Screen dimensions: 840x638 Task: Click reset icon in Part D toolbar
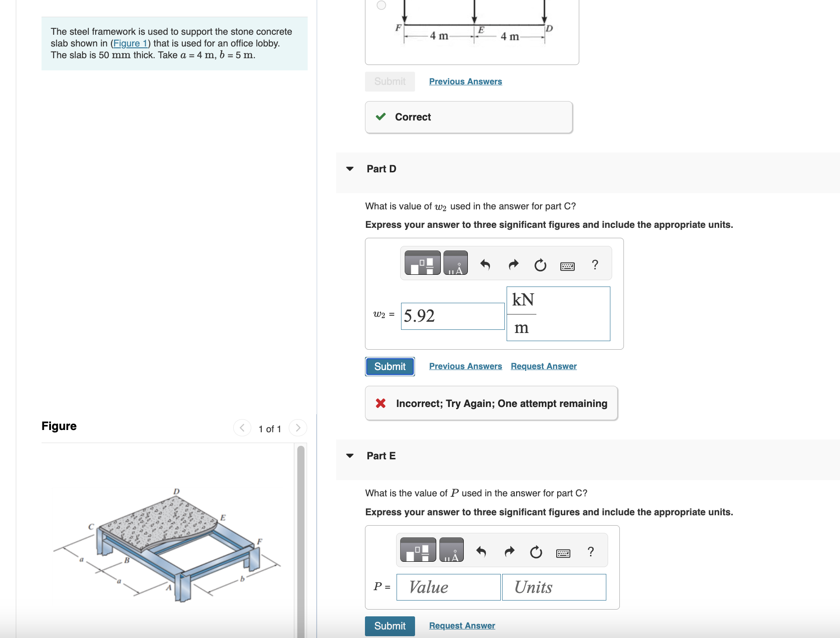click(540, 265)
